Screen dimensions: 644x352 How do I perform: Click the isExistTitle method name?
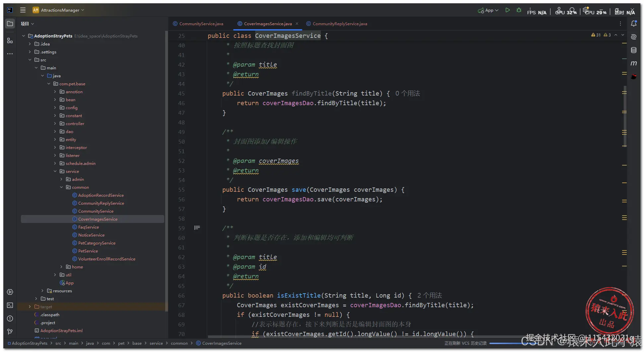coord(299,295)
